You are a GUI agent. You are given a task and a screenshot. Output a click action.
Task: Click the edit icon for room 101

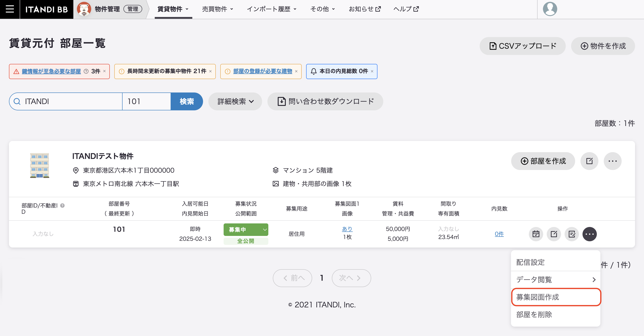554,234
